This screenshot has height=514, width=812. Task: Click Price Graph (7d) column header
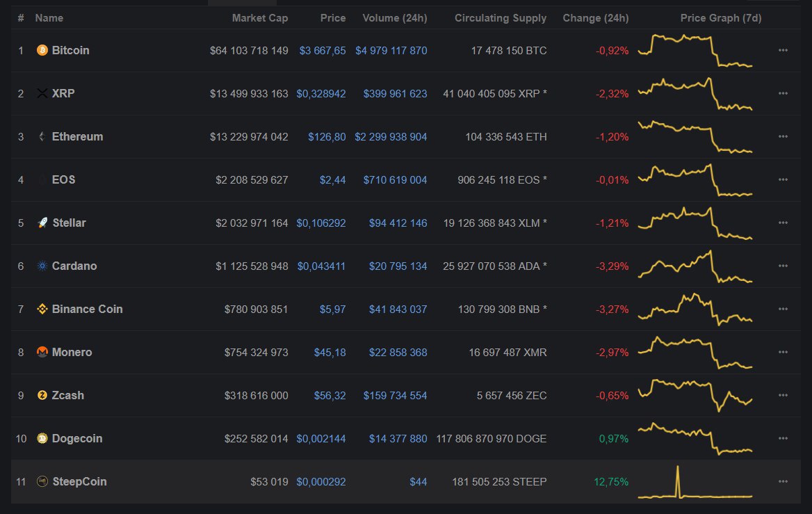(x=721, y=17)
